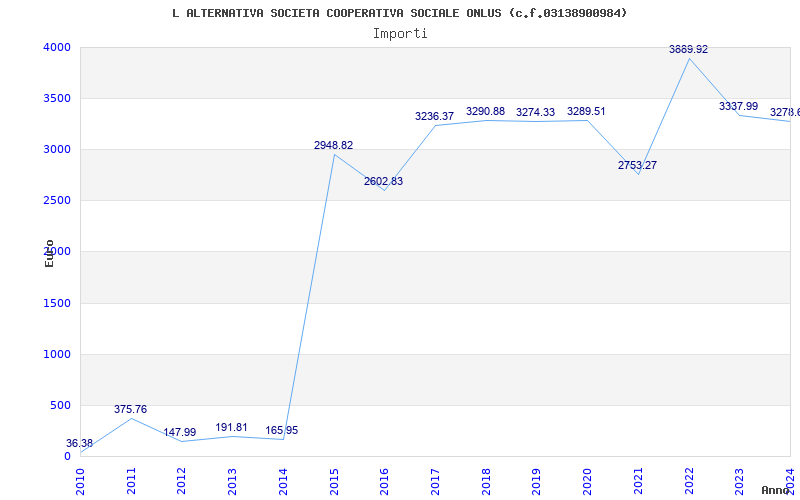The height and width of the screenshot is (500, 800).
Task: Click y-axis tick label 4000
Action: click(57, 47)
